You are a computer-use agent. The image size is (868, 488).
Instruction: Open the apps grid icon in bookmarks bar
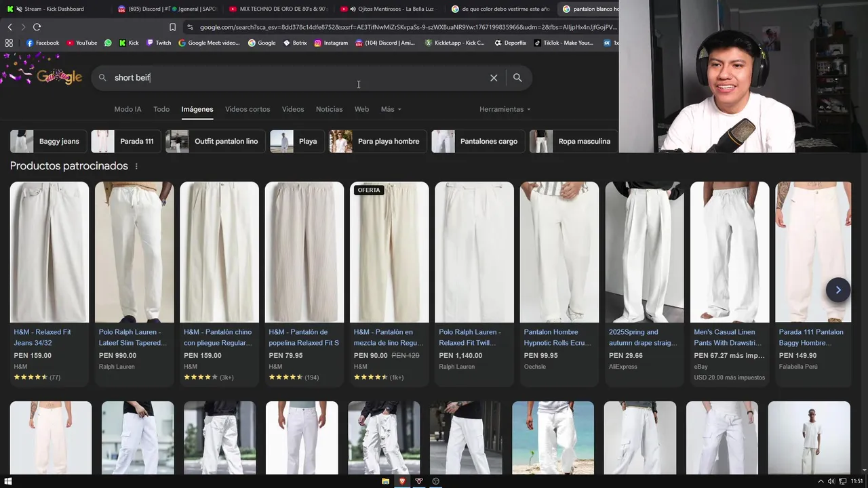(x=9, y=43)
